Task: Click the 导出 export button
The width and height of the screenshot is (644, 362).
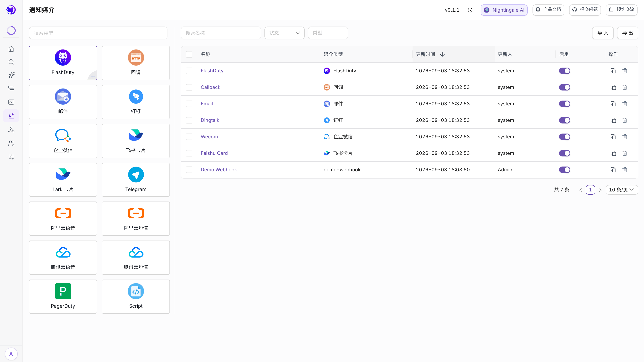Action: point(627,33)
